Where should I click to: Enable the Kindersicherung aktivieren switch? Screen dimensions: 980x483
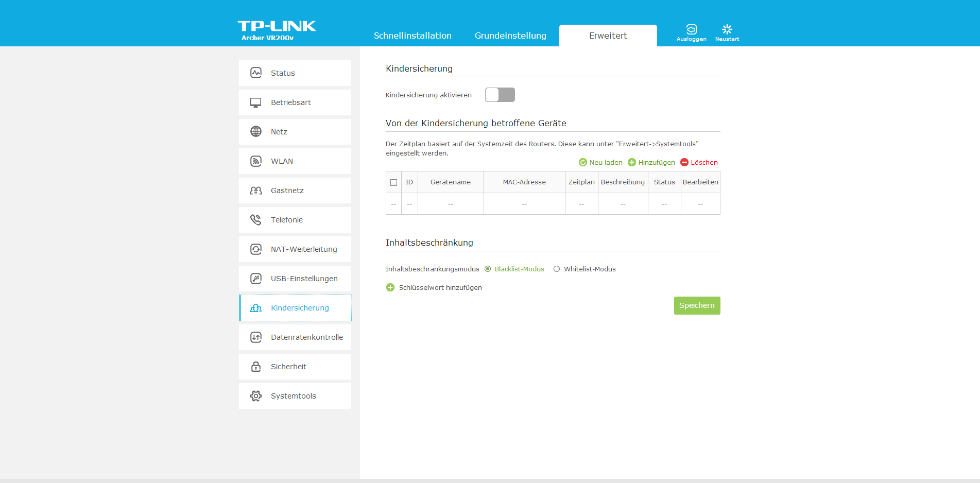point(500,95)
